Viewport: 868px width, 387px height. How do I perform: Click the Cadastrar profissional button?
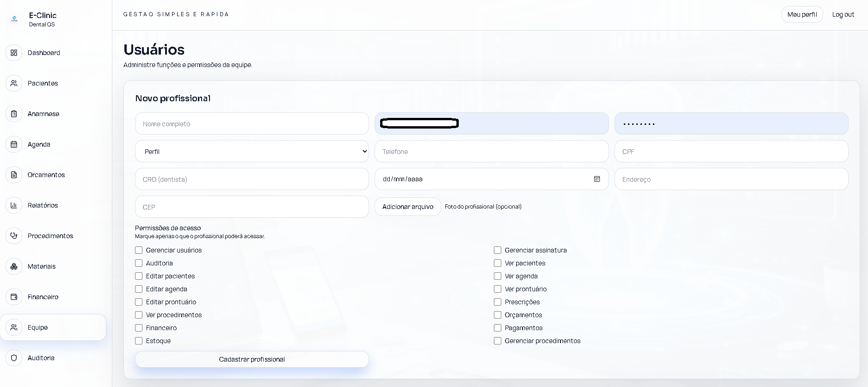click(252, 359)
